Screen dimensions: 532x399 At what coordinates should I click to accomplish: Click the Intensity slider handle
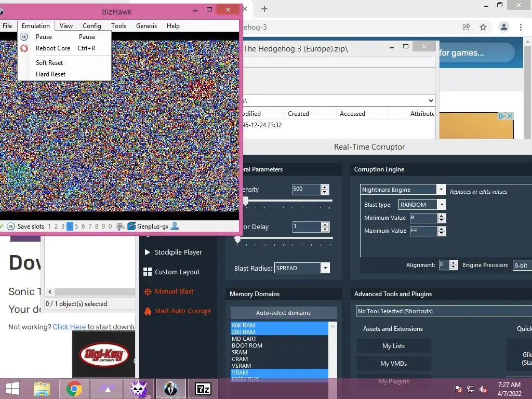[246, 201]
